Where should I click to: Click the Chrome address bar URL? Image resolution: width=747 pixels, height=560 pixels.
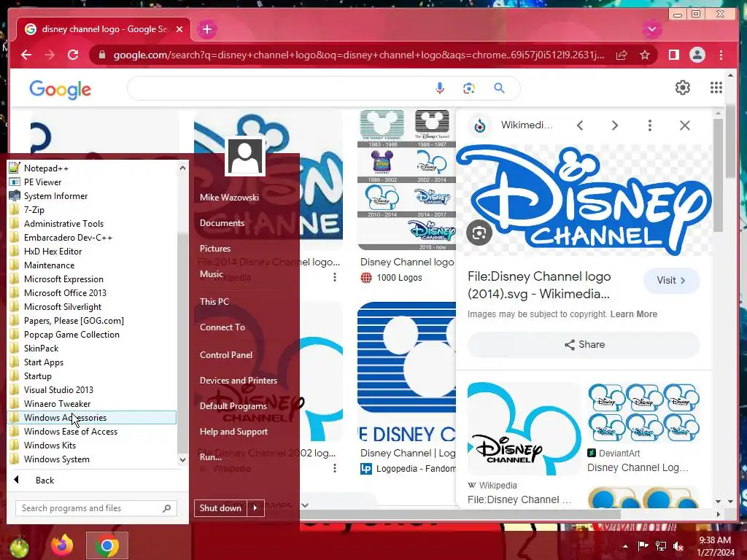point(358,55)
